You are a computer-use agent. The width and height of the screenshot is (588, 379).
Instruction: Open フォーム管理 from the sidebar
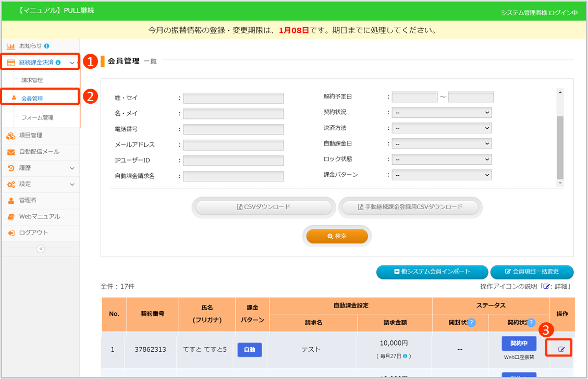coord(38,118)
